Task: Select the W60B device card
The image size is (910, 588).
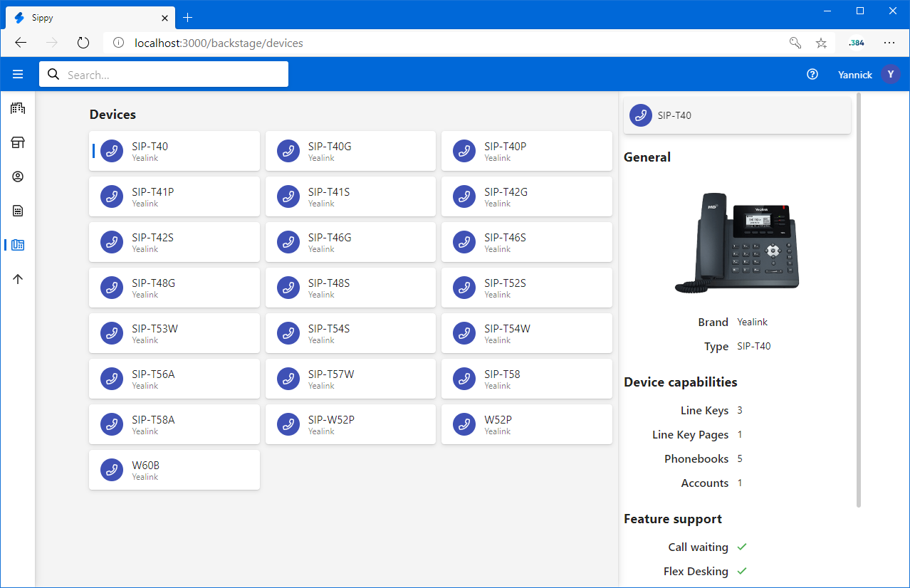Action: point(174,470)
